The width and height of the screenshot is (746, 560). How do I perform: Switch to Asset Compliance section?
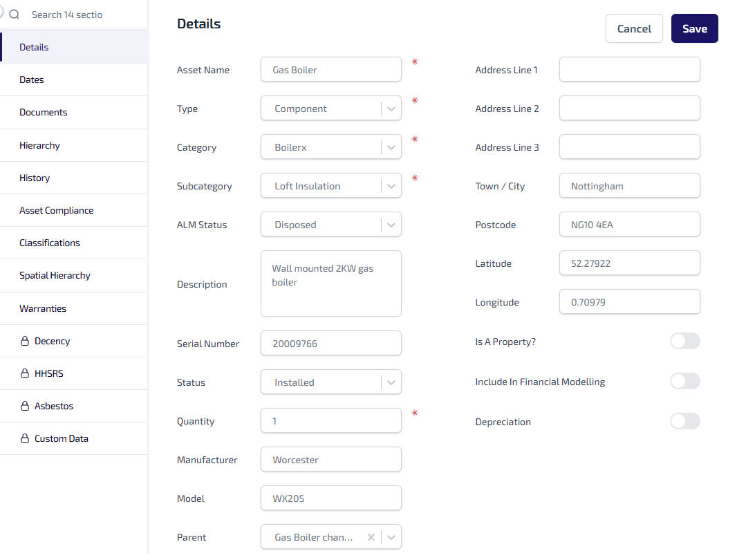(x=56, y=210)
